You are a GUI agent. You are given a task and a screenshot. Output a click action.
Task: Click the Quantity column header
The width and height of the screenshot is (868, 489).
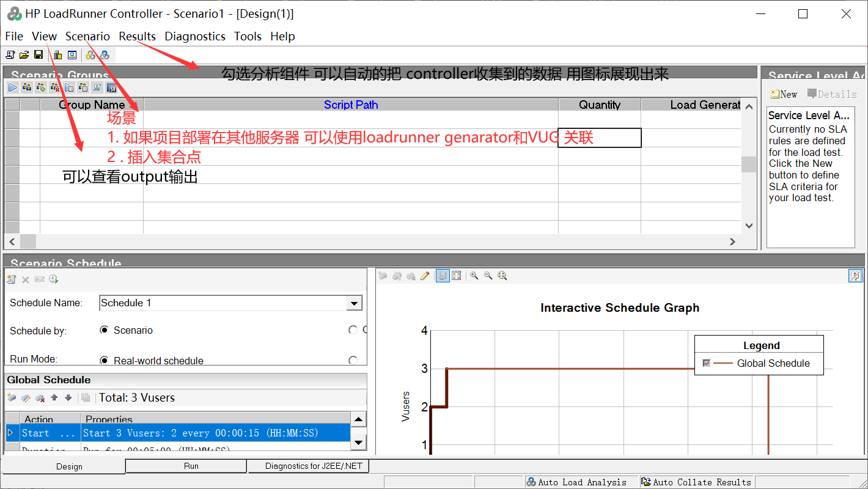[x=600, y=105]
